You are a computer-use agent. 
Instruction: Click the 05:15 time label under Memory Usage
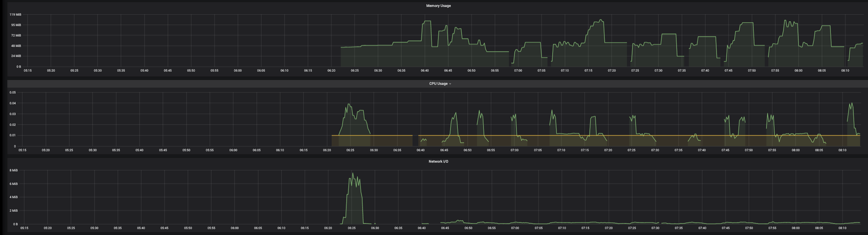click(27, 71)
